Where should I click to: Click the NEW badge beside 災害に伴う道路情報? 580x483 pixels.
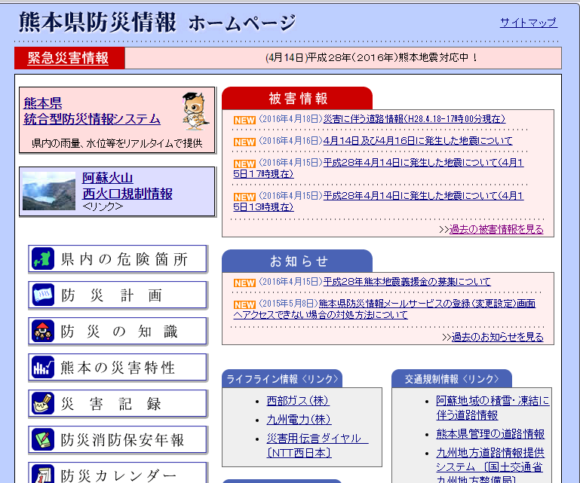tap(244, 120)
